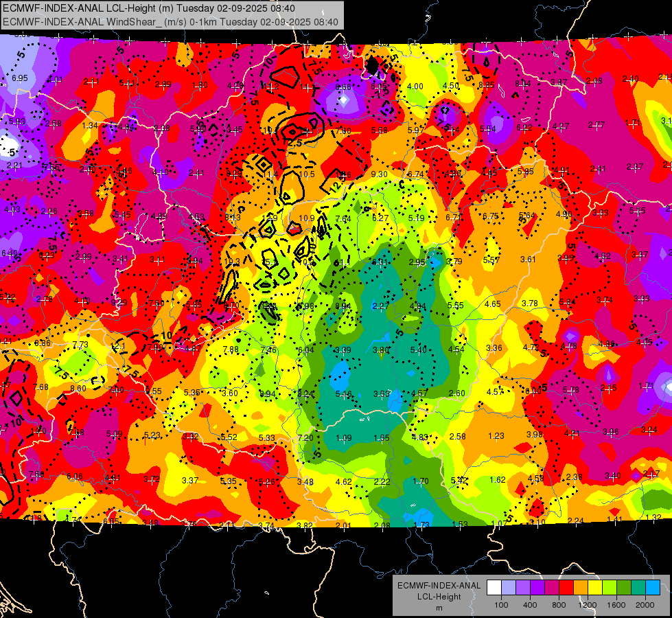This screenshot has height=618, width=672.
Task: Click the legend tick label 2000
Action: point(645,605)
